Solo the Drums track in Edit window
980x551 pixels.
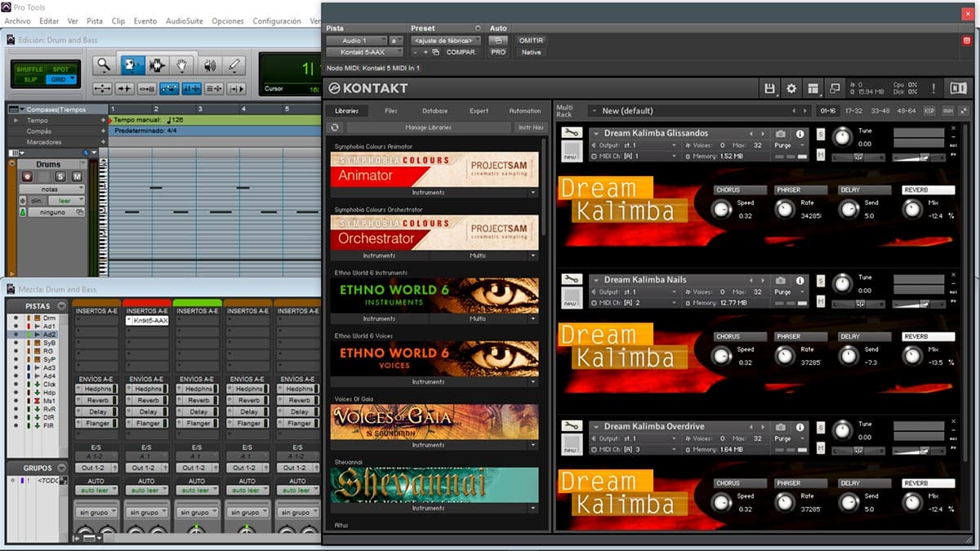click(61, 176)
